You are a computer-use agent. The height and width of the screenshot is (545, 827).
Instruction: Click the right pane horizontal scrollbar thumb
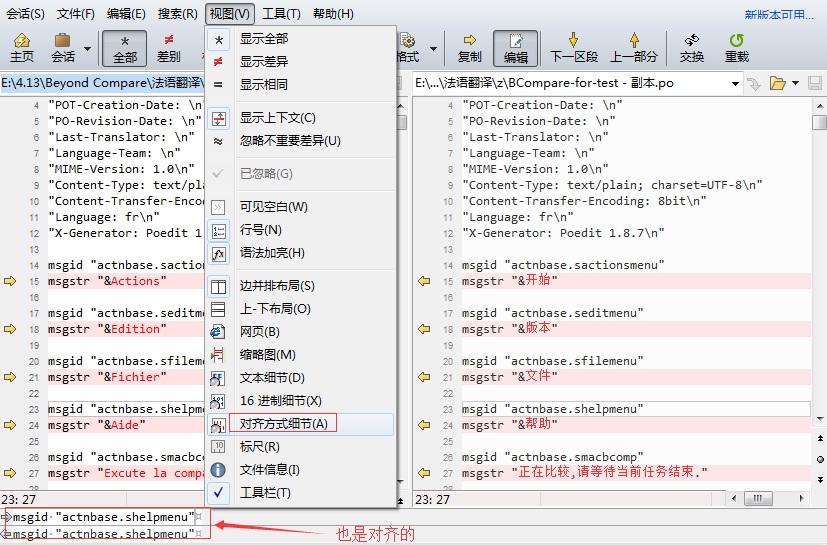[x=758, y=498]
